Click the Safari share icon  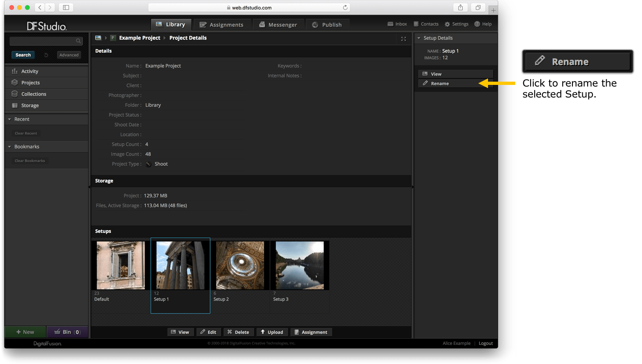pos(460,7)
